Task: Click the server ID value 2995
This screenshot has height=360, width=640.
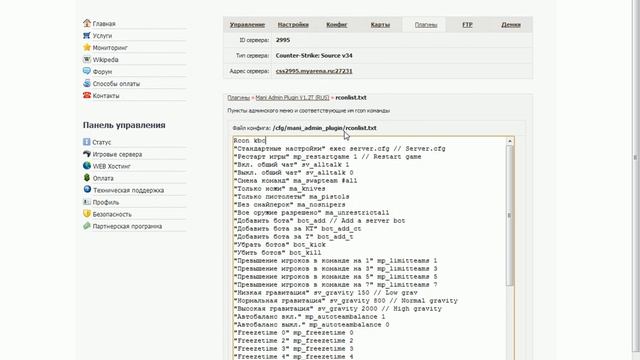Action: 283,40
